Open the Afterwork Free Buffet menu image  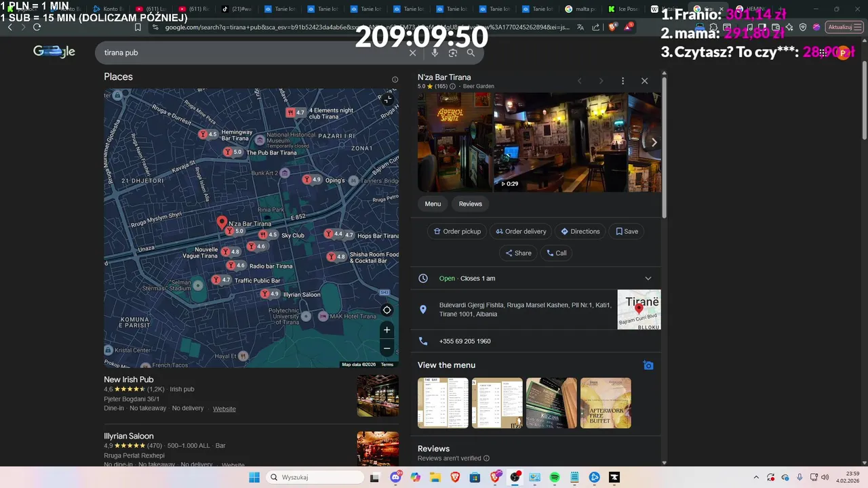click(606, 403)
